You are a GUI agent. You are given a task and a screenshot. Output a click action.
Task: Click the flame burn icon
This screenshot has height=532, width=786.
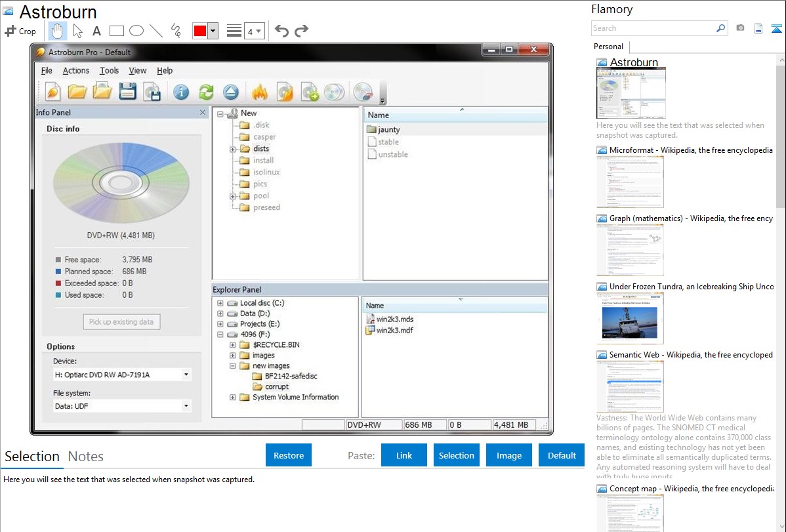(x=260, y=92)
